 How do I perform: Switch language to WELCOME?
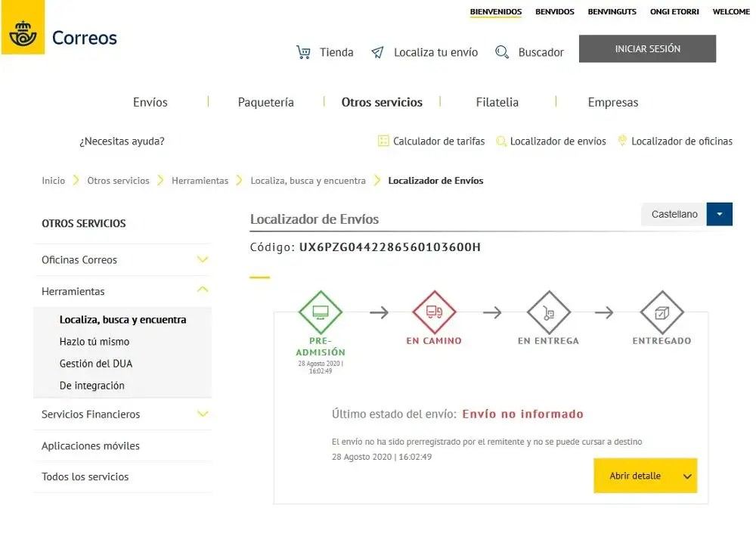(x=731, y=11)
